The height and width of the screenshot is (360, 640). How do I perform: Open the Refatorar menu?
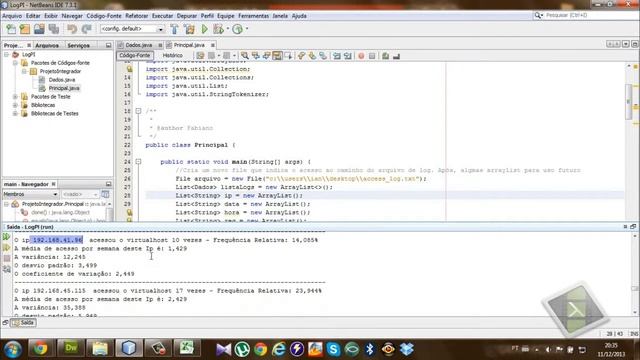point(136,16)
